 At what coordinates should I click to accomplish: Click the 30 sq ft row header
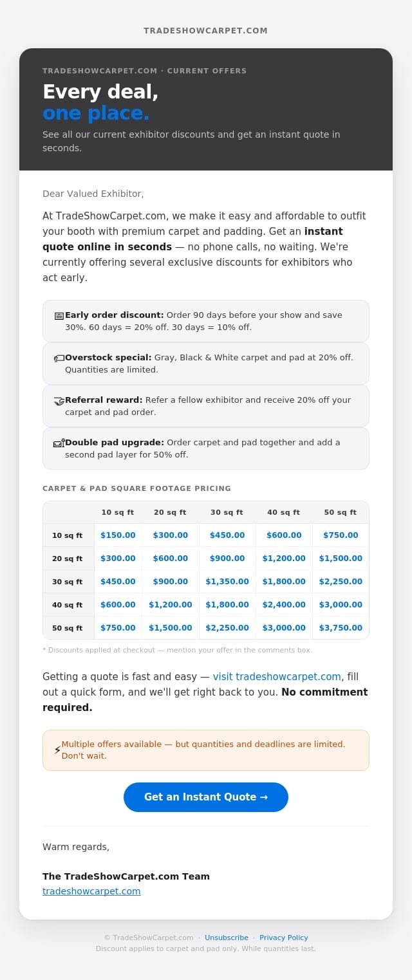tap(68, 582)
